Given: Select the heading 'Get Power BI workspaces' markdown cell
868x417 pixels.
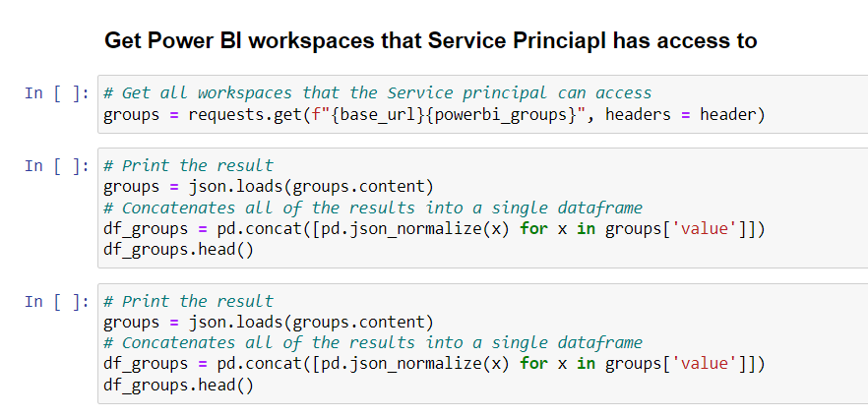Looking at the screenshot, I should coord(431,40).
